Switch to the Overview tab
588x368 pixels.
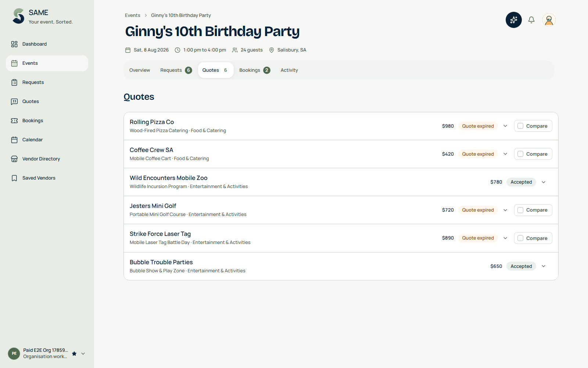[x=140, y=70]
